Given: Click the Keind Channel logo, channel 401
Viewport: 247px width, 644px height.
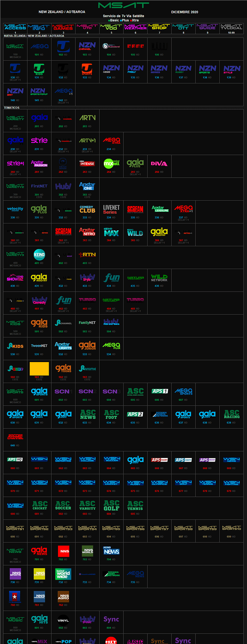Looking at the screenshot, I should coord(39,255).
